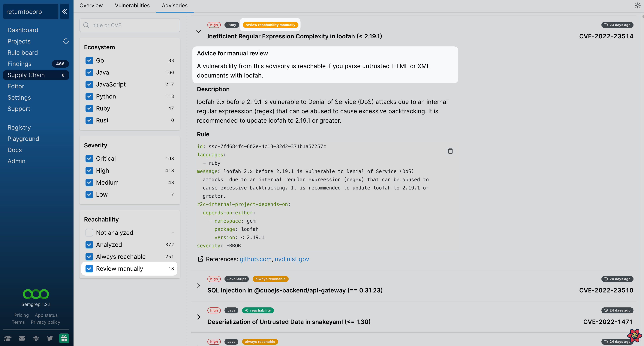Click the Findings sidebar icon
644x346 pixels.
[x=19, y=63]
